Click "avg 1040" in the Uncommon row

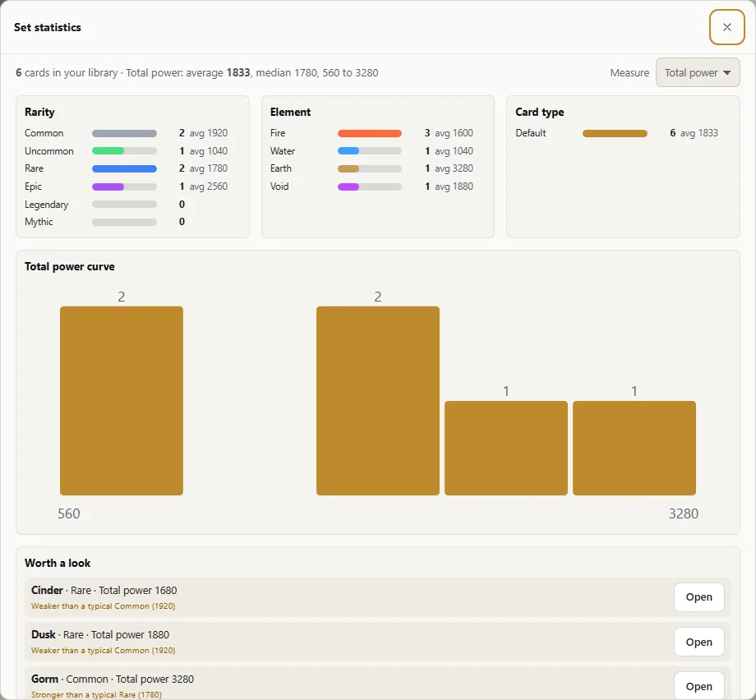(x=208, y=151)
